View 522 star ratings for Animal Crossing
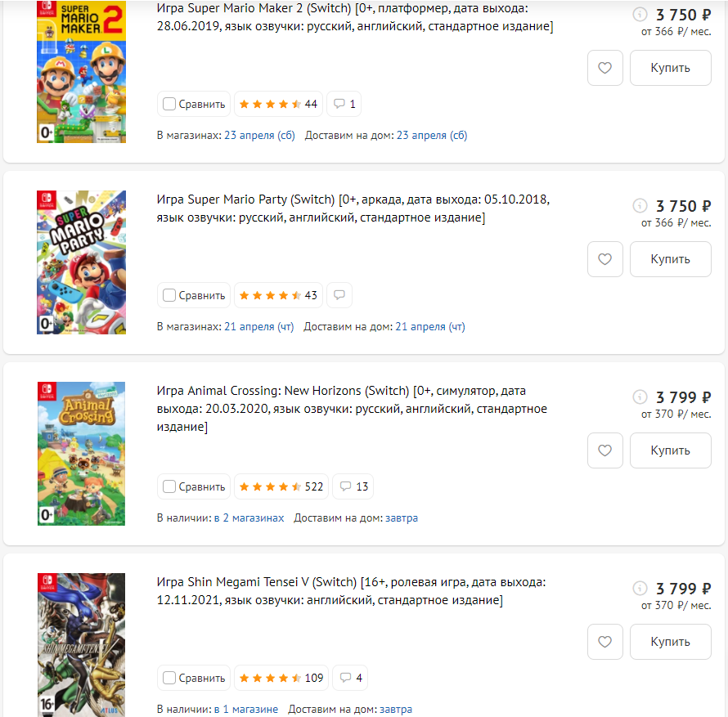Image resolution: width=728 pixels, height=717 pixels. coord(281,486)
